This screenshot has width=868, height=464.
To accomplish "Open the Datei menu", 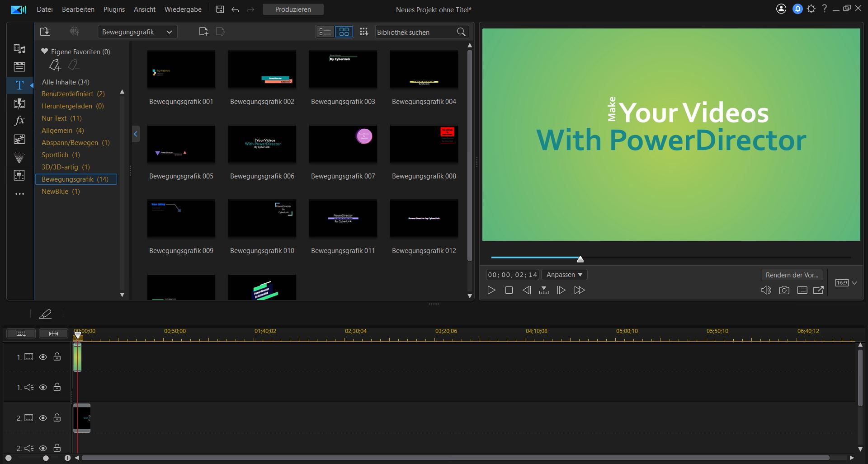I will 45,9.
